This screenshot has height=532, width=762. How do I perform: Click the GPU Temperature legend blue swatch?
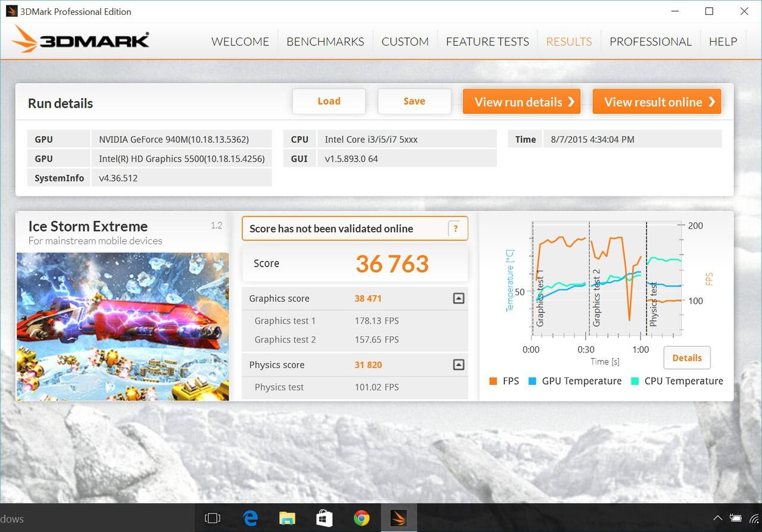click(x=532, y=381)
